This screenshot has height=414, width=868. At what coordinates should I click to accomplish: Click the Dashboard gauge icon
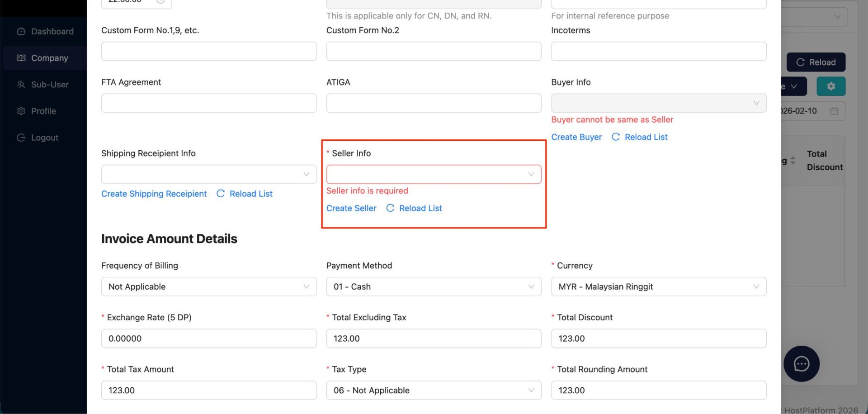click(x=21, y=31)
